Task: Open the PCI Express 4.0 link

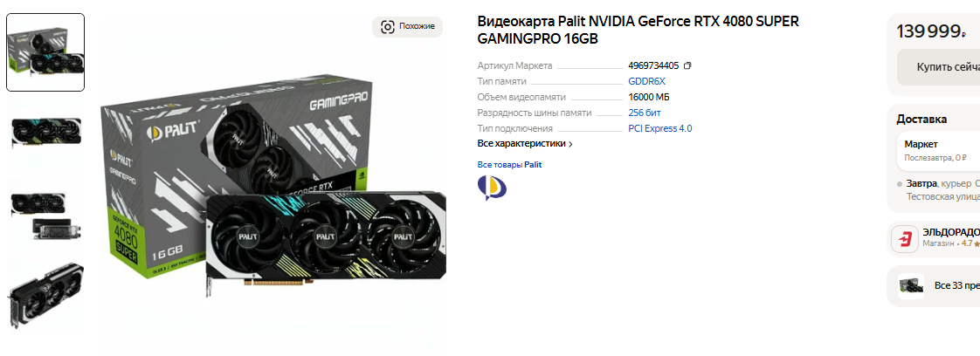Action: click(x=660, y=128)
